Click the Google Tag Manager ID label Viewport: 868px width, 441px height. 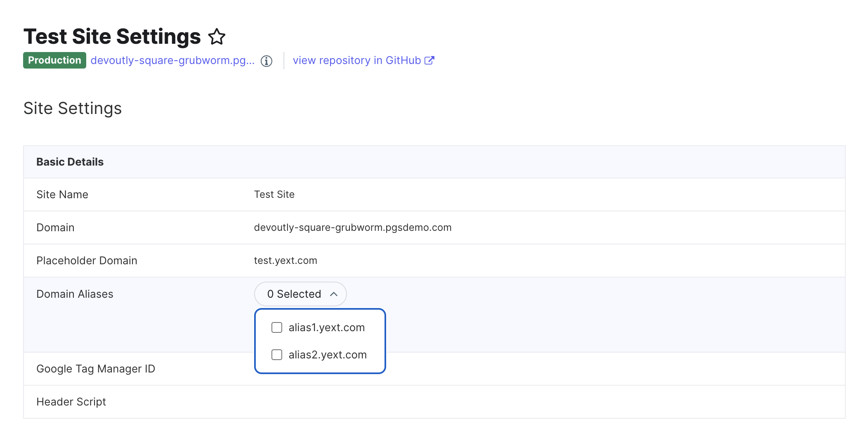96,369
